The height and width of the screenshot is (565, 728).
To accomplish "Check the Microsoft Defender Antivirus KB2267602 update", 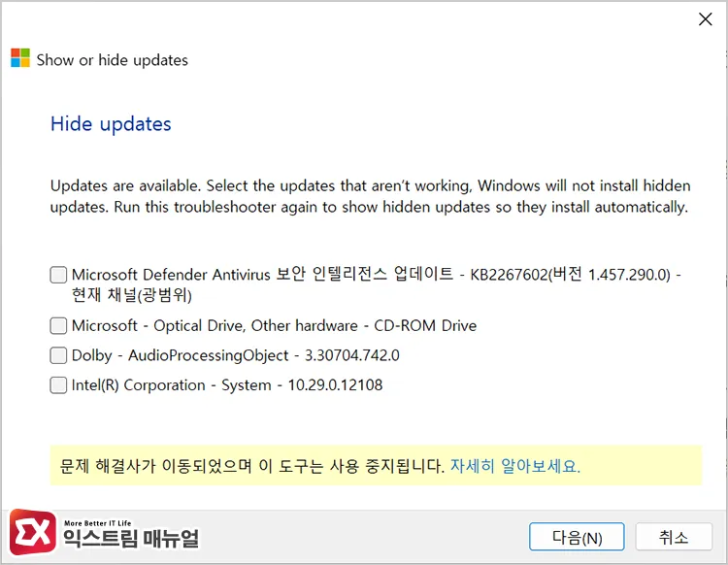I will 58,275.
